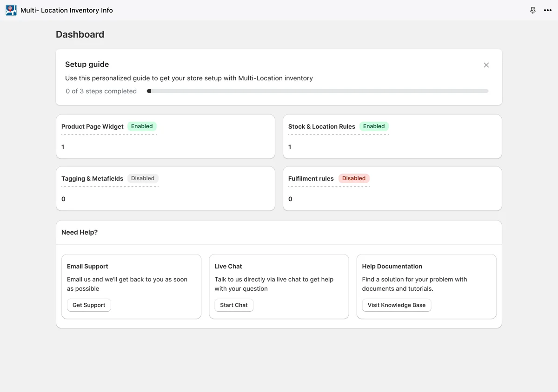Dismiss the Setup guide with the X
This screenshot has height=392, width=558.
(486, 65)
